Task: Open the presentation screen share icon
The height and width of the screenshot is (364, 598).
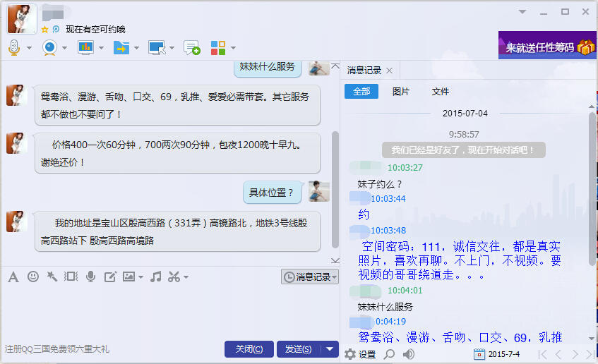Action: tap(85, 48)
